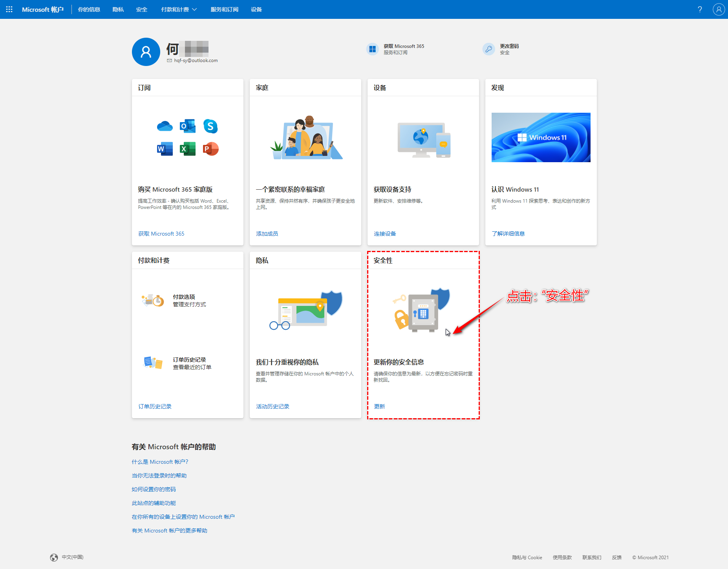This screenshot has width=728, height=569.
Task: Open 如何设置你的密码 help link
Action: coord(154,489)
